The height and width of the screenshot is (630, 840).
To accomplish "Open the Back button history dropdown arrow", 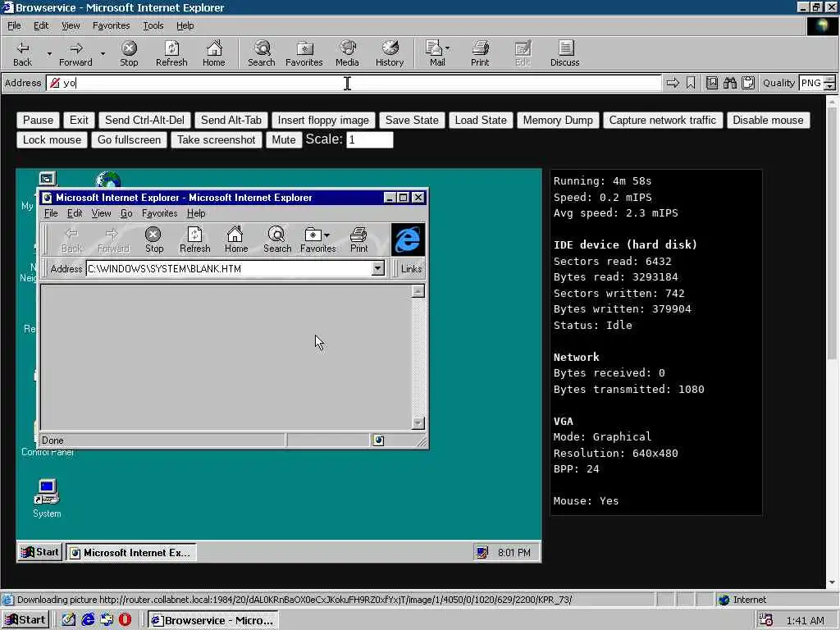I will (x=49, y=54).
